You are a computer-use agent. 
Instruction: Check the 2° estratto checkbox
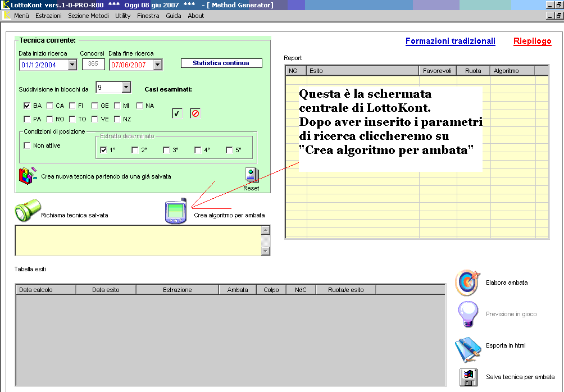point(135,150)
